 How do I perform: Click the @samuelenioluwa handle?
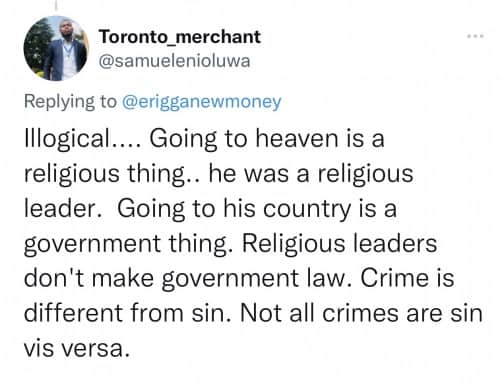pos(174,61)
